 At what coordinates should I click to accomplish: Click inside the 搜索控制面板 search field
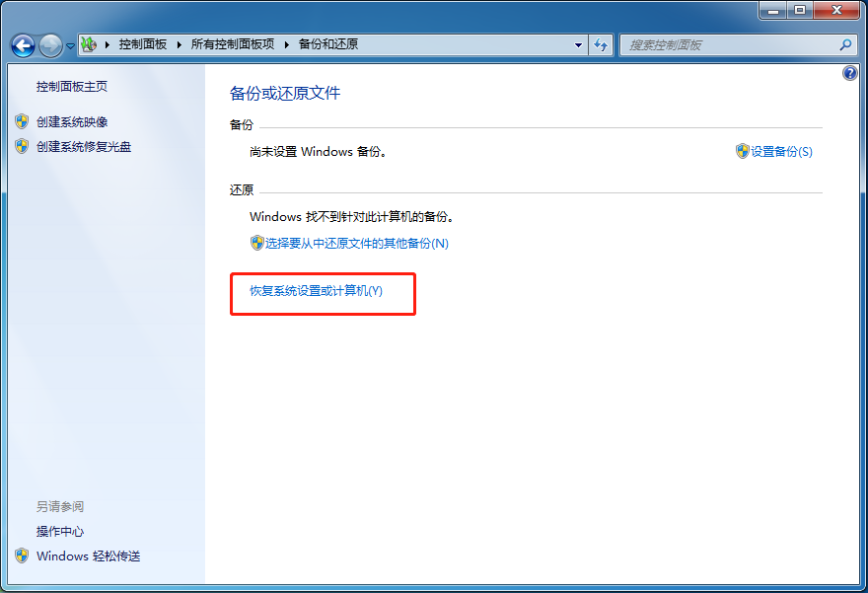[x=730, y=45]
